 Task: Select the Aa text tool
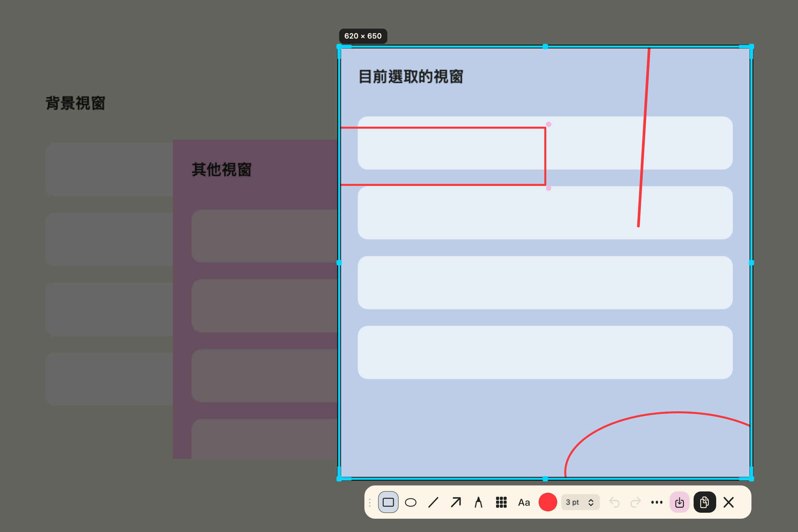point(524,502)
